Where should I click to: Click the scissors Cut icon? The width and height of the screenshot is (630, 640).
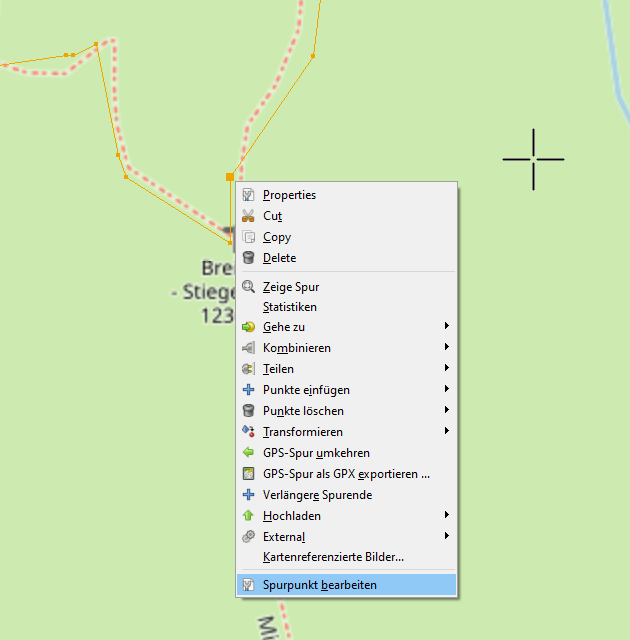pos(248,216)
